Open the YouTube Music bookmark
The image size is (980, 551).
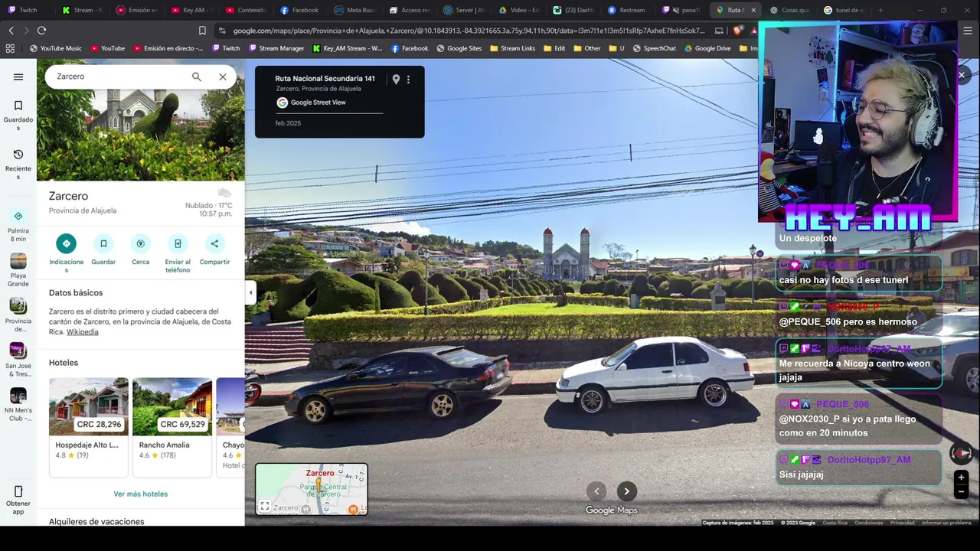pyautogui.click(x=56, y=48)
